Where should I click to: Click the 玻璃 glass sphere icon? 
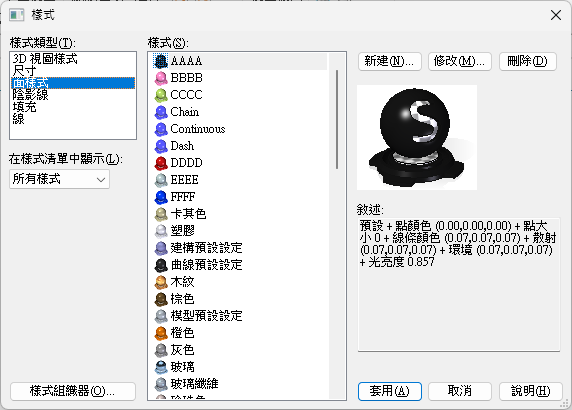[161, 367]
